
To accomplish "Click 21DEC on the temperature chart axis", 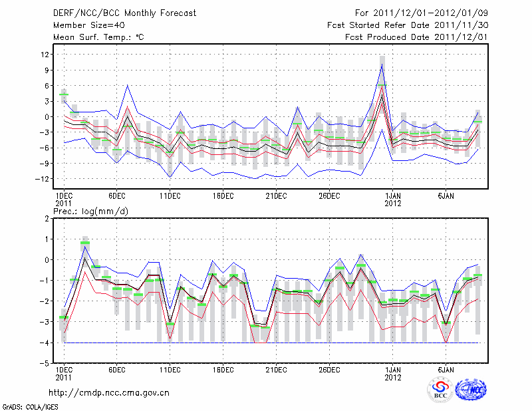I will pos(276,196).
